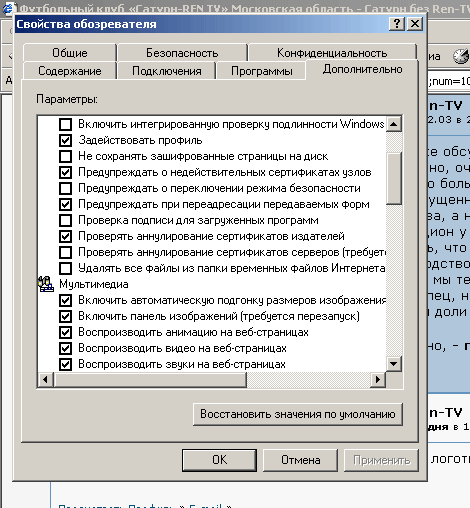Uncheck Воспроизводить анимацию на веб-страницах
This screenshot has width=470, height=508.
pos(65,332)
